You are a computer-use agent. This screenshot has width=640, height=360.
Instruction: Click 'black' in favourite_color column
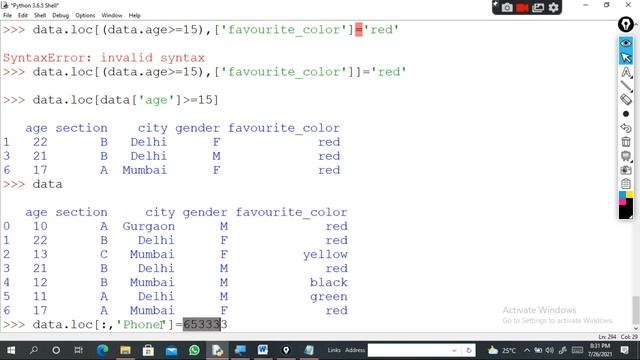[329, 282]
